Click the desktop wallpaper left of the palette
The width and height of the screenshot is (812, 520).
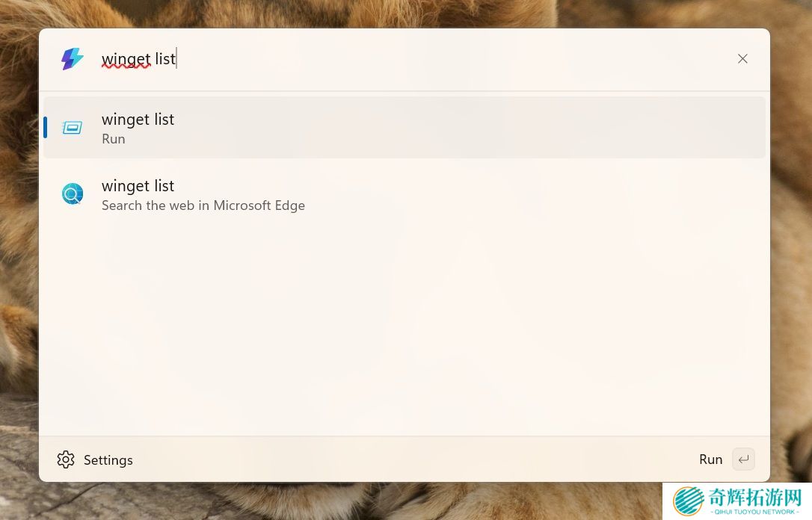click(19, 261)
